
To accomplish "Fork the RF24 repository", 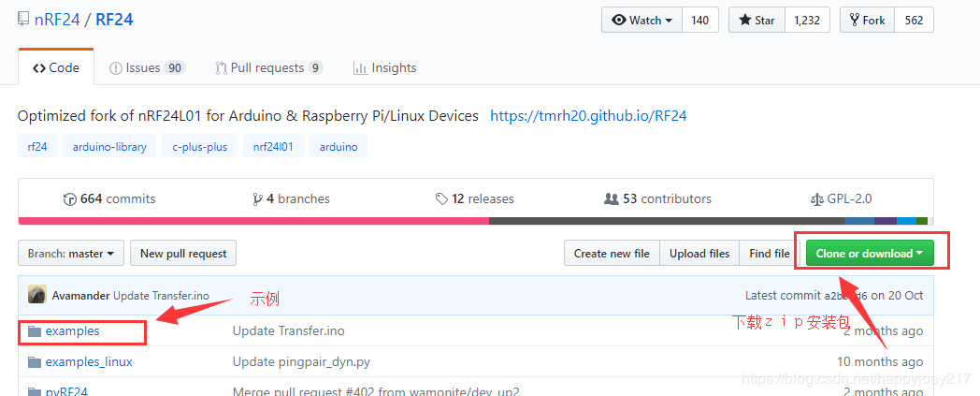I will click(867, 21).
